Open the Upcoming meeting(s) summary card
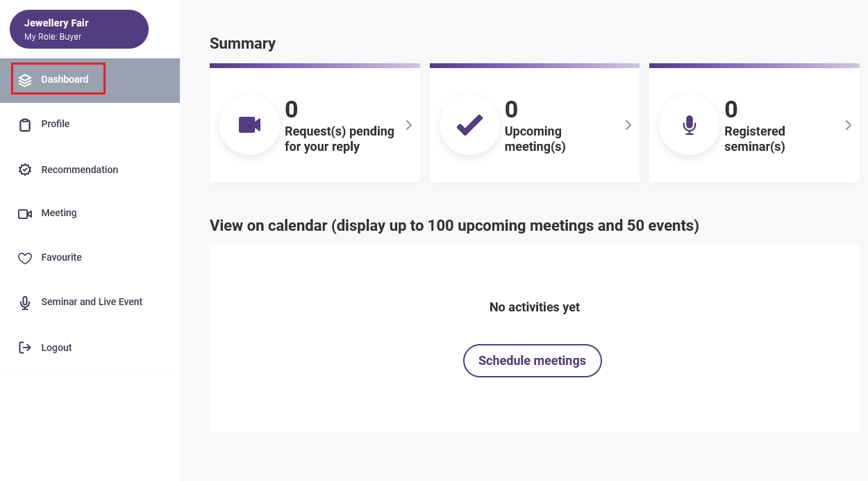 pyautogui.click(x=535, y=123)
